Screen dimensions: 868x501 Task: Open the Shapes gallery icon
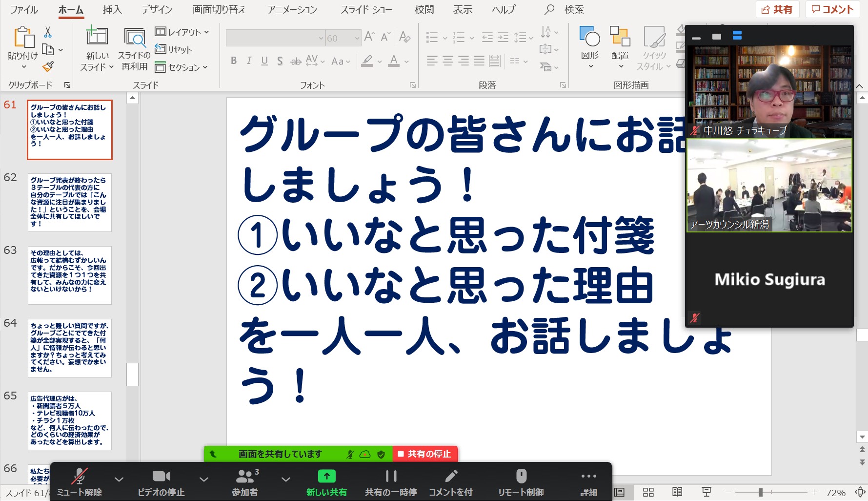(589, 37)
